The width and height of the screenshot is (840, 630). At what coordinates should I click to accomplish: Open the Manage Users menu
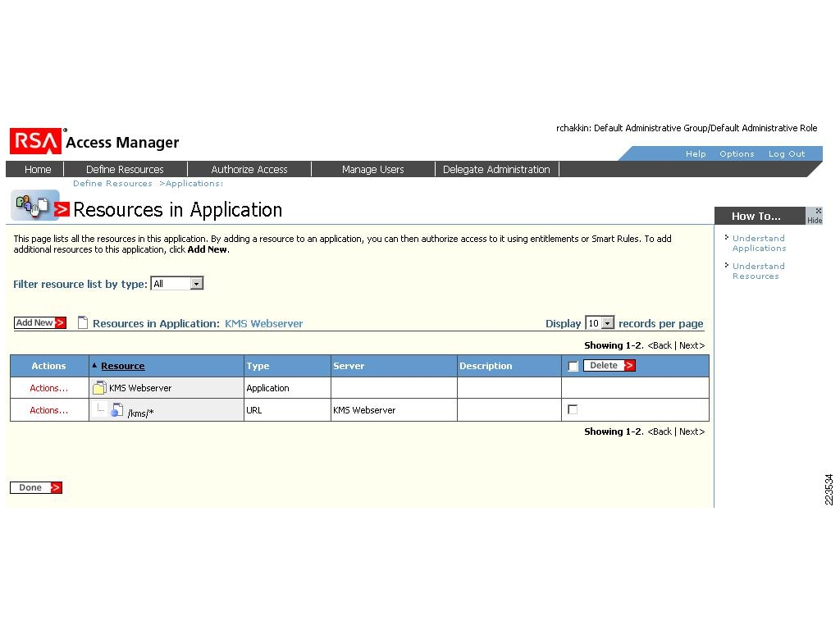pos(373,169)
